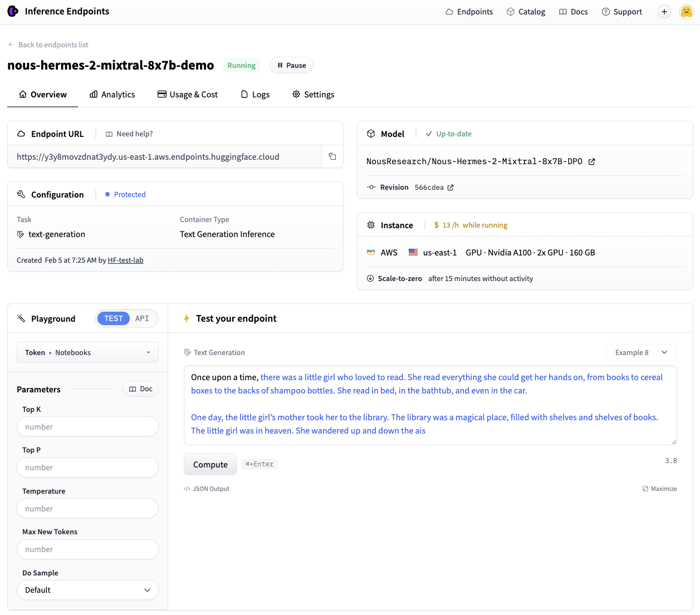This screenshot has height=615, width=700.
Task: Open the Example 8 dropdown
Action: tap(641, 352)
